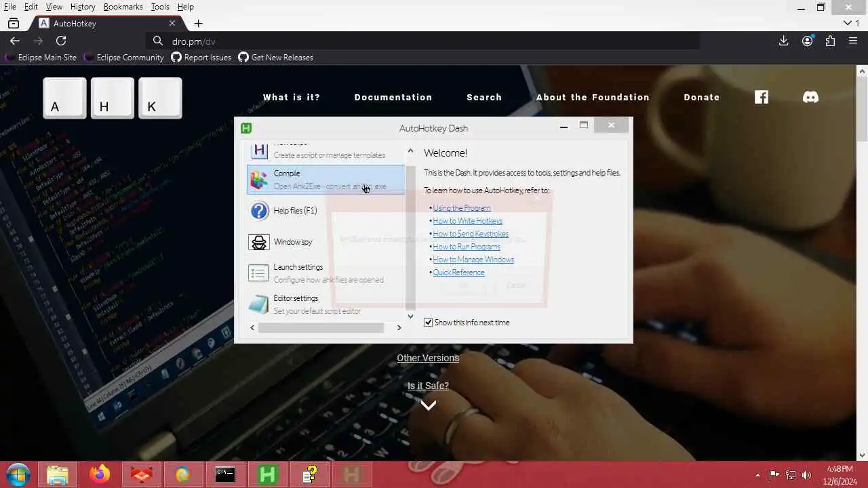Click the Editor settings icon
The width and height of the screenshot is (868, 488).
[x=259, y=304]
